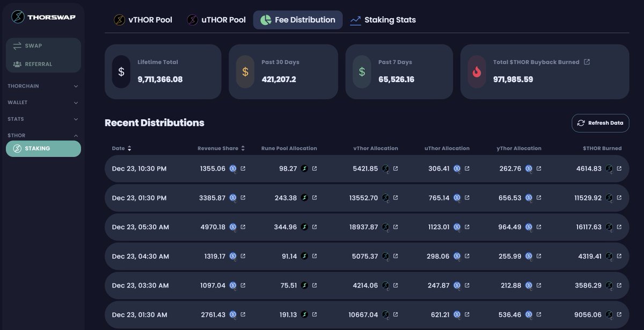The height and width of the screenshot is (330, 644).
Task: Click the 10667.04 vThor allocation value
Action: [363, 314]
